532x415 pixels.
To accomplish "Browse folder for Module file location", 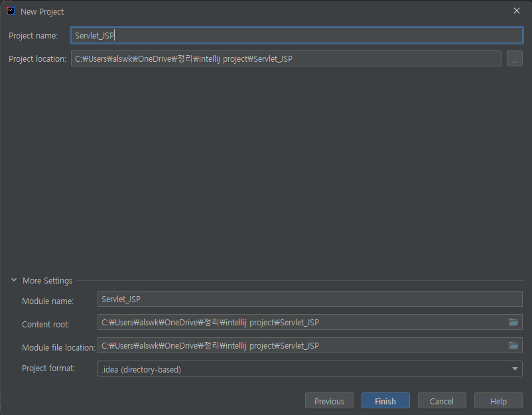I will coord(513,345).
